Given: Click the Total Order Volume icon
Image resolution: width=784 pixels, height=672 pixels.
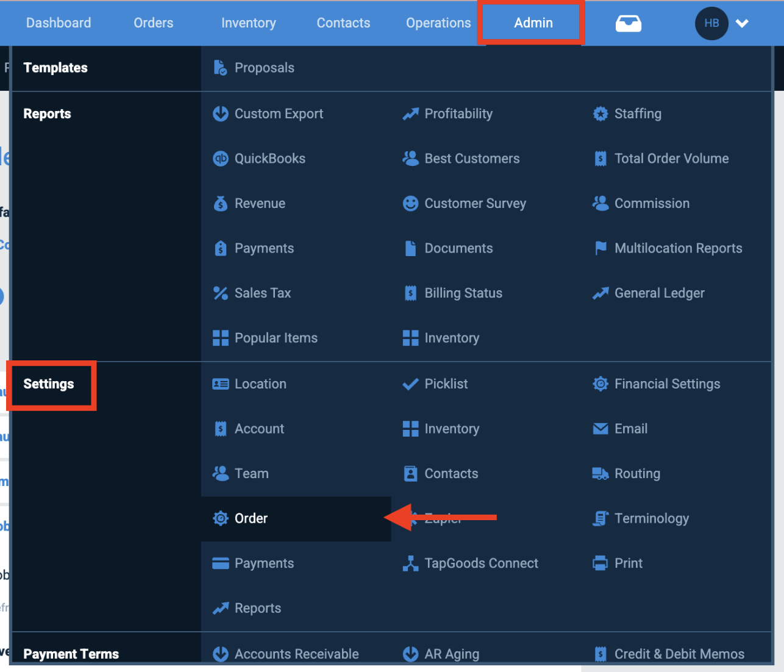Looking at the screenshot, I should pos(600,159).
